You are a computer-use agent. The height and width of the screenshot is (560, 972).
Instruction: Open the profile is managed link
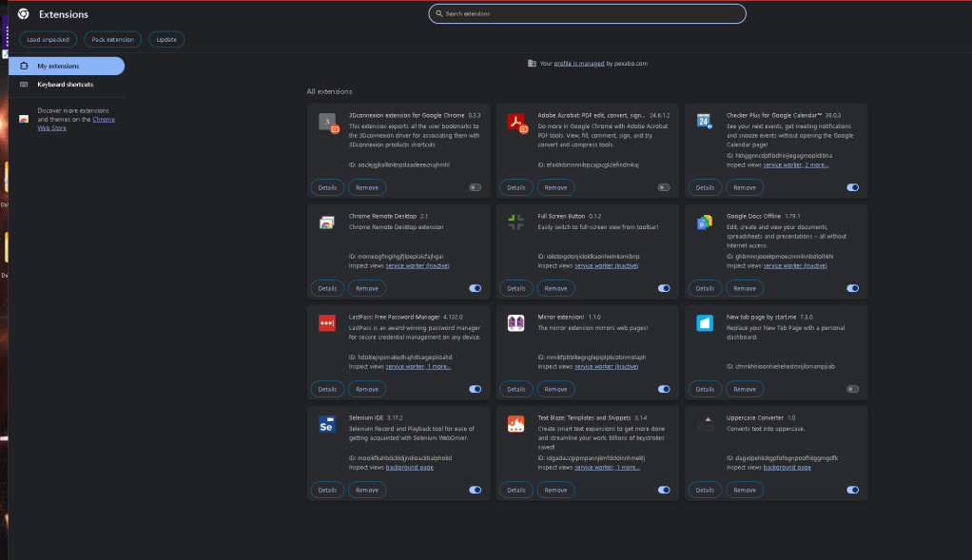click(579, 63)
